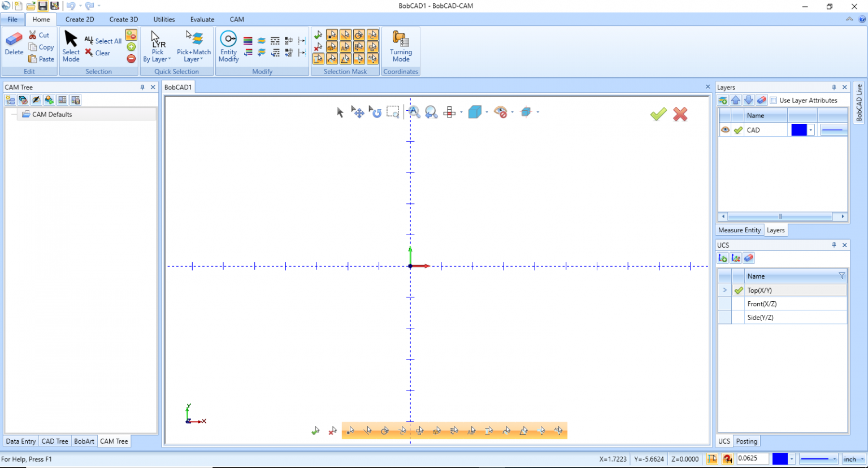Select the Delete tool in the Edit group
Screen dimensions: 868x468
coord(14,45)
